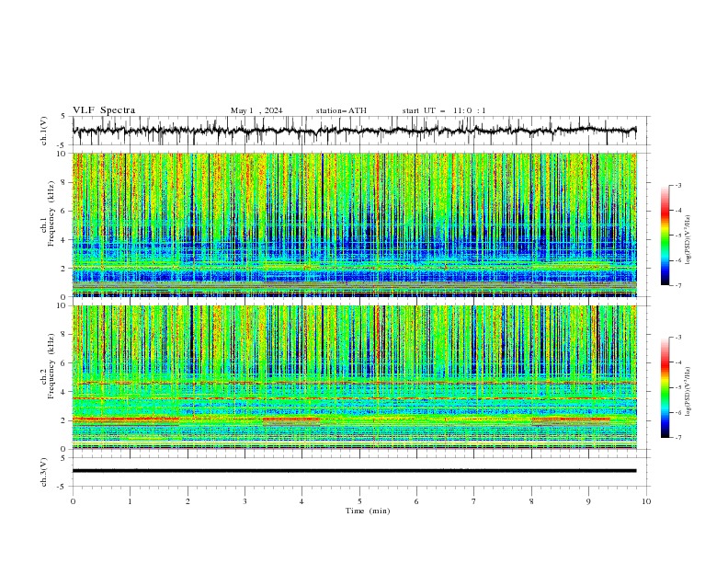This screenshot has width=728, height=563.
Task: Select the "Time (min)" axis label
Action: (368, 511)
